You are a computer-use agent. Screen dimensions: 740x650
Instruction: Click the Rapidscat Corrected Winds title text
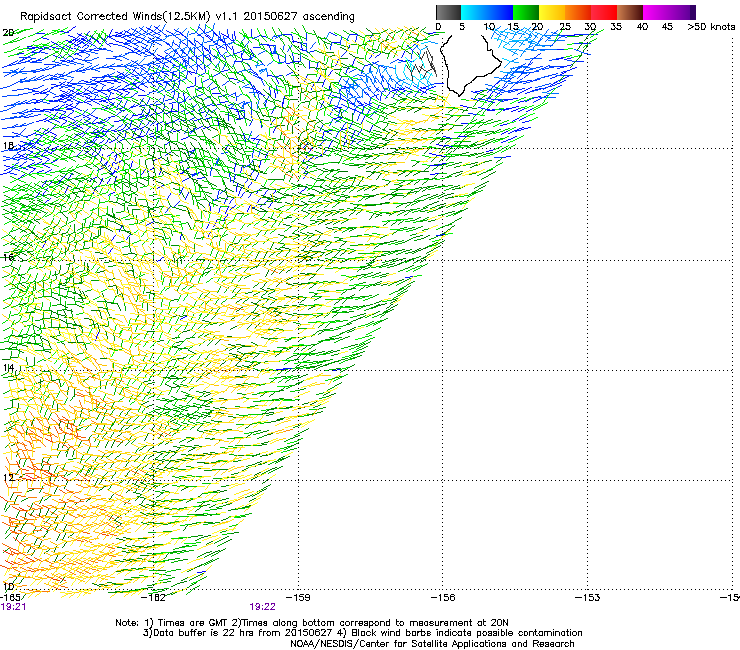pos(187,16)
